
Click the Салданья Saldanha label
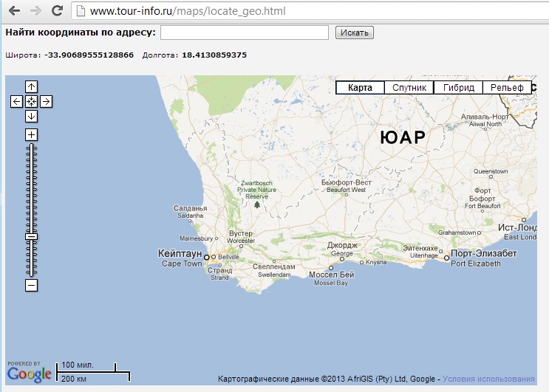point(190,212)
